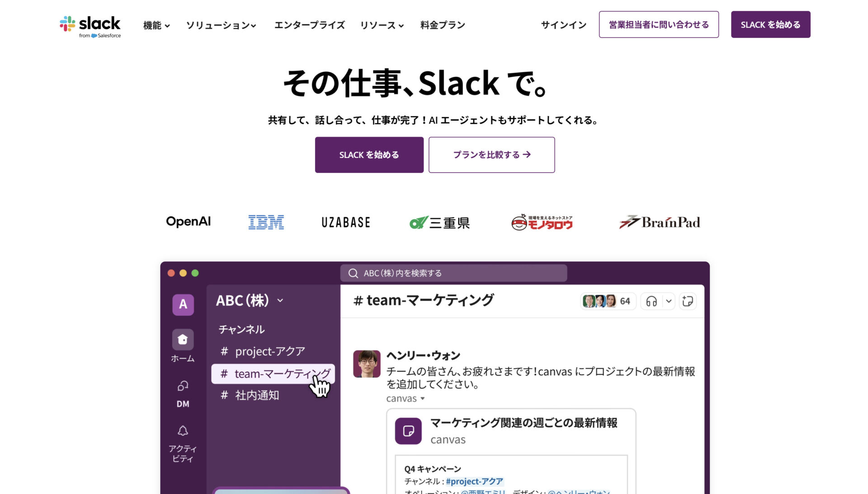Expand the canvas dropdown under the message
The height and width of the screenshot is (494, 868).
coord(422,399)
